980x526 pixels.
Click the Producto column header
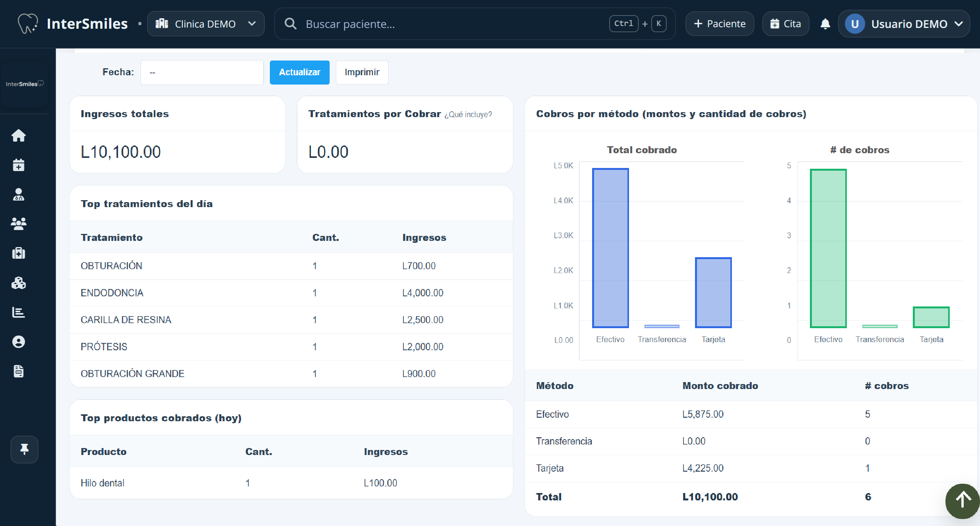click(104, 452)
